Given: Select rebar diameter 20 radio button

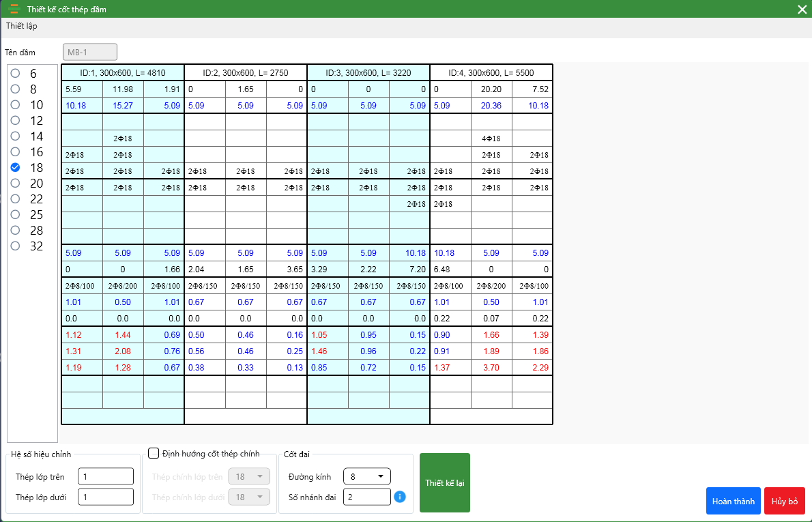Looking at the screenshot, I should click(x=15, y=183).
